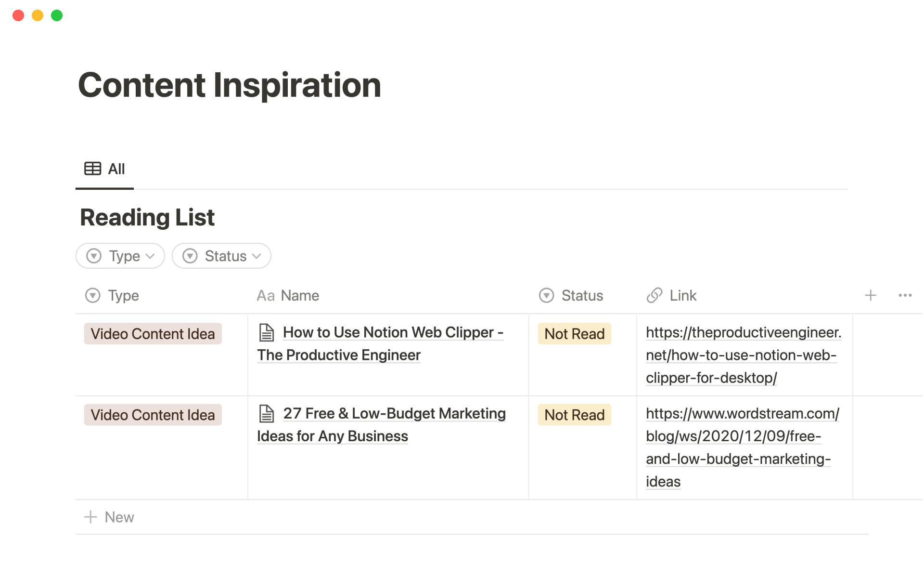Click the table view icon on All tab
Image resolution: width=924 pixels, height=578 pixels.
[x=92, y=169]
